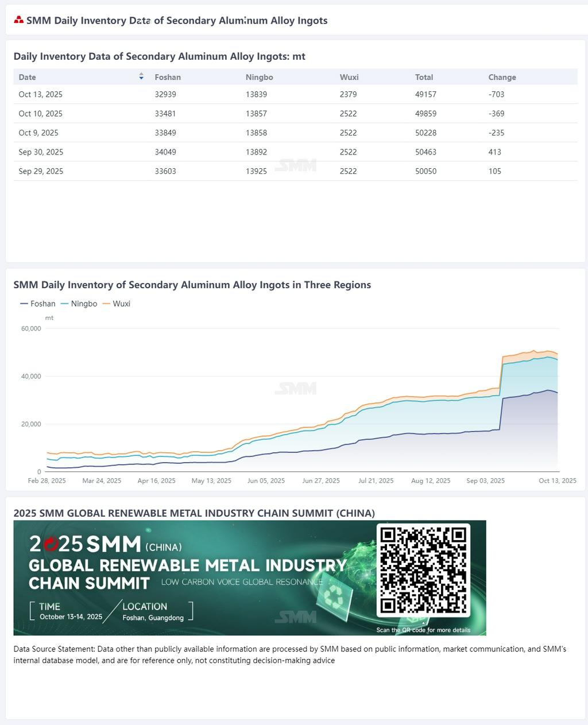588x725 pixels.
Task: Click chart x-axis label Sep 03, 2025
Action: coord(486,480)
